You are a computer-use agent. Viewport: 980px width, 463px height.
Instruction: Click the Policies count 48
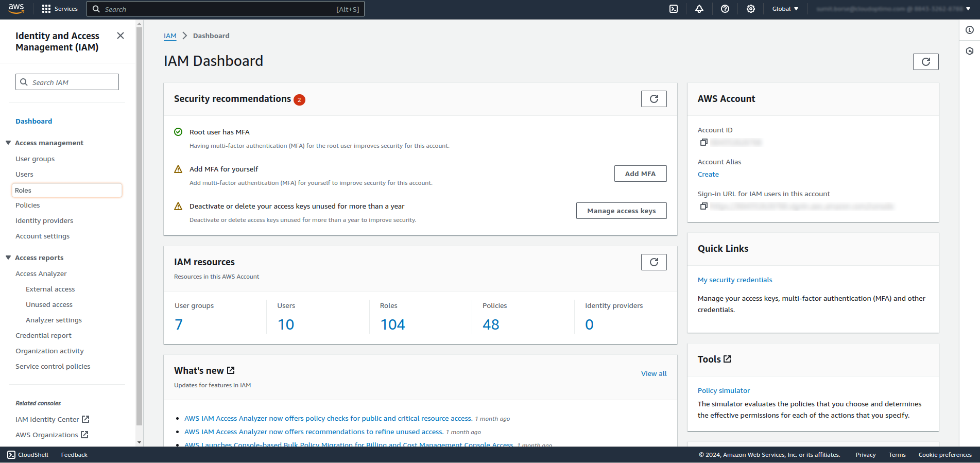[491, 324]
